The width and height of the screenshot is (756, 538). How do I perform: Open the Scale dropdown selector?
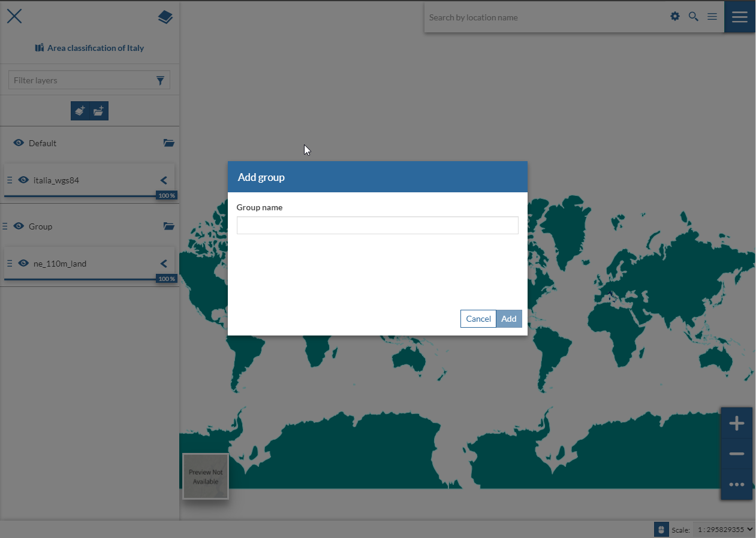point(724,530)
